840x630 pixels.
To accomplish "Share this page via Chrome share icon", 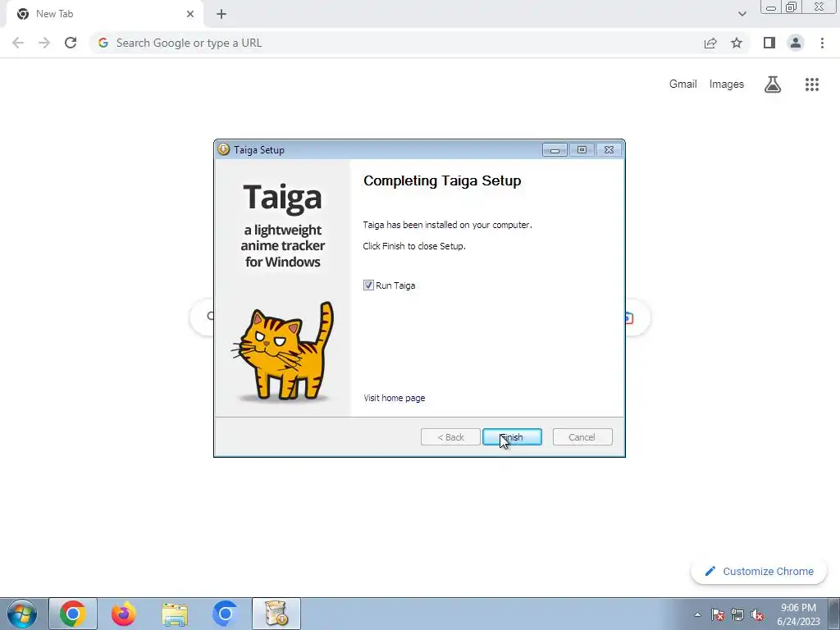I will point(710,43).
